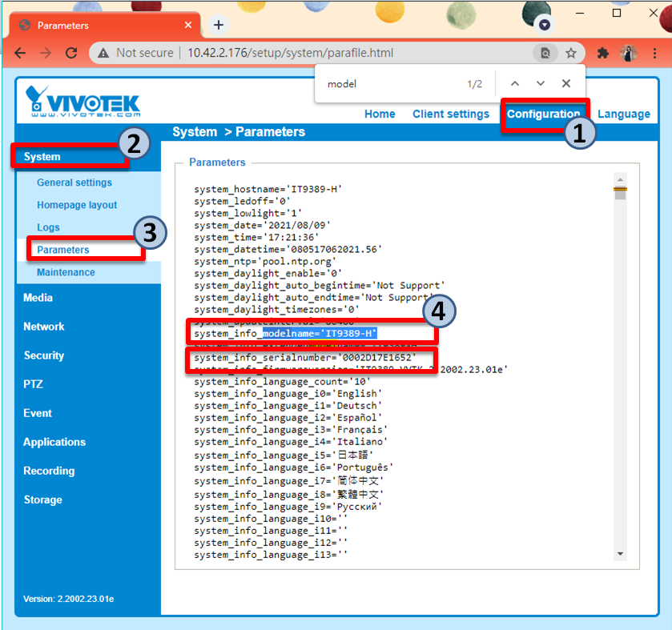The width and height of the screenshot is (672, 630).
Task: Go to Client settings
Action: pyautogui.click(x=451, y=114)
